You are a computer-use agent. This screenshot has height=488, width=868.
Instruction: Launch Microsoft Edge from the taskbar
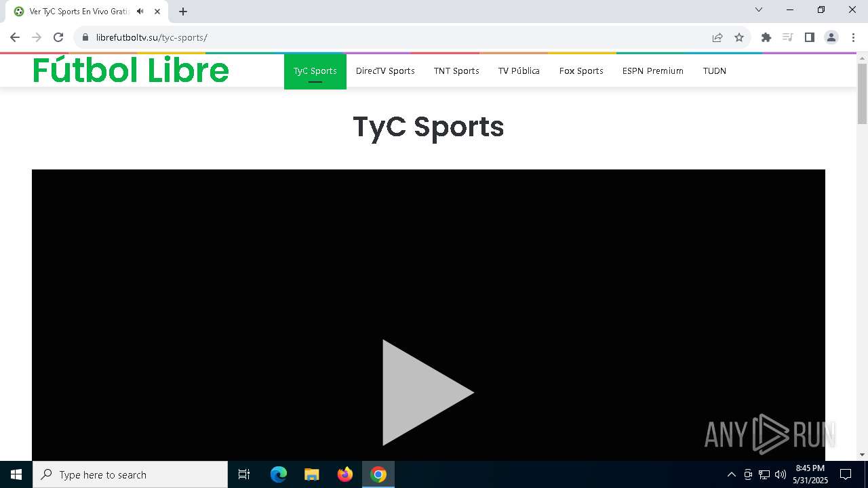coord(279,474)
